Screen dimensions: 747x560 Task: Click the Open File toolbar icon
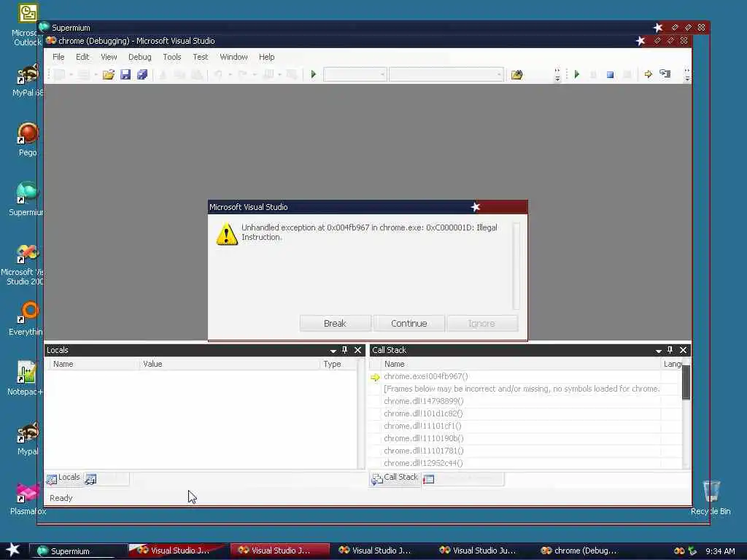tap(109, 74)
